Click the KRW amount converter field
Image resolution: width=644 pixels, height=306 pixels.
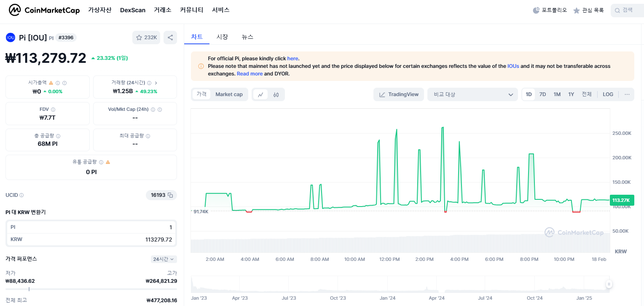91,239
